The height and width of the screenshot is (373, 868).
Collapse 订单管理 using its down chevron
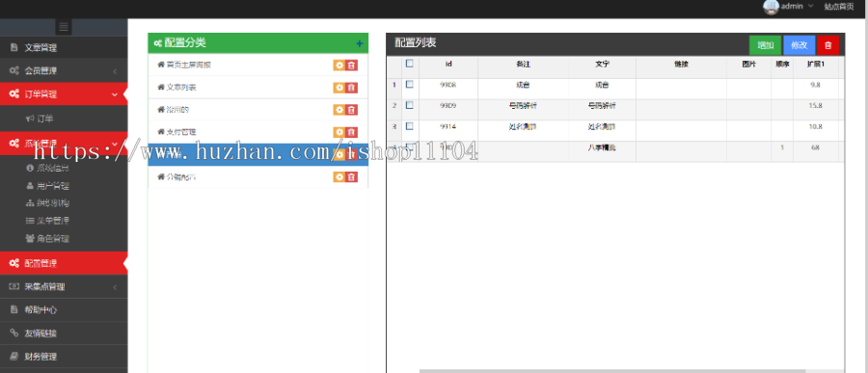coord(115,94)
